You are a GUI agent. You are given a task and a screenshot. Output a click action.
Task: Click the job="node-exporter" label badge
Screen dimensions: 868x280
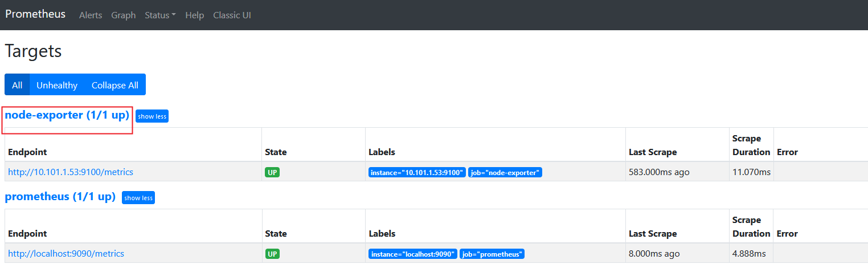click(505, 172)
